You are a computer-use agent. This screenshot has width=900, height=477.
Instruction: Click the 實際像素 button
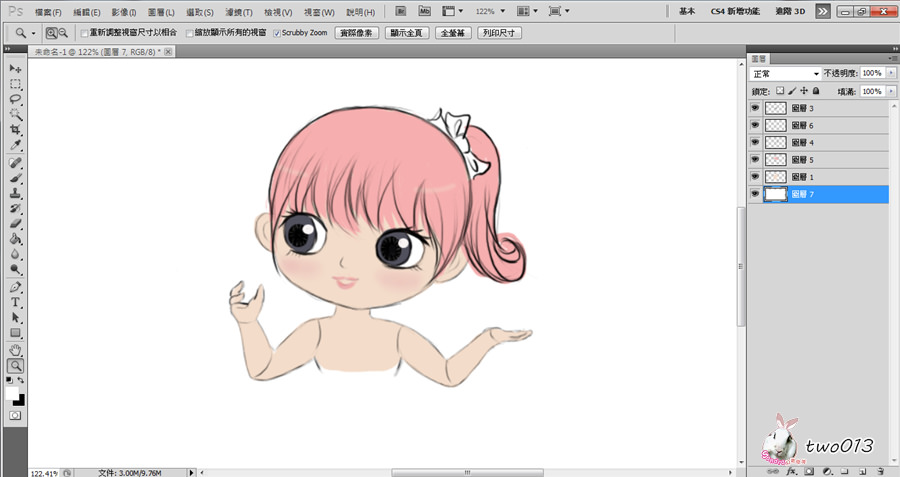pos(358,33)
